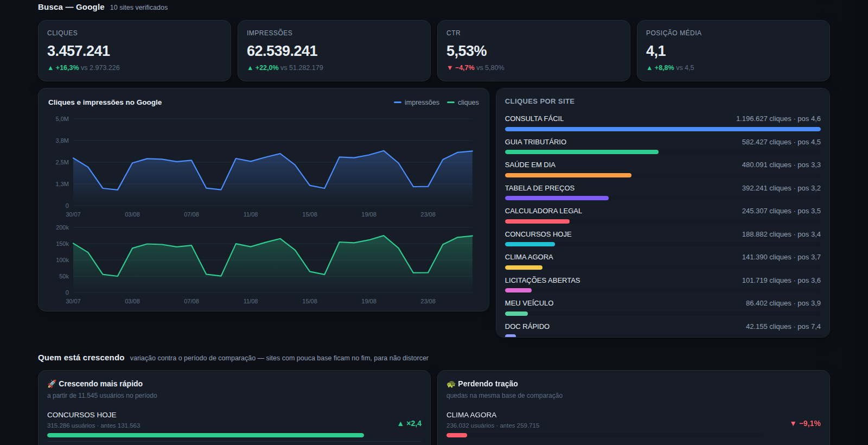Click the green up arrow in the Posição Média card
Image resolution: width=868 pixels, height=445 pixels.
649,68
